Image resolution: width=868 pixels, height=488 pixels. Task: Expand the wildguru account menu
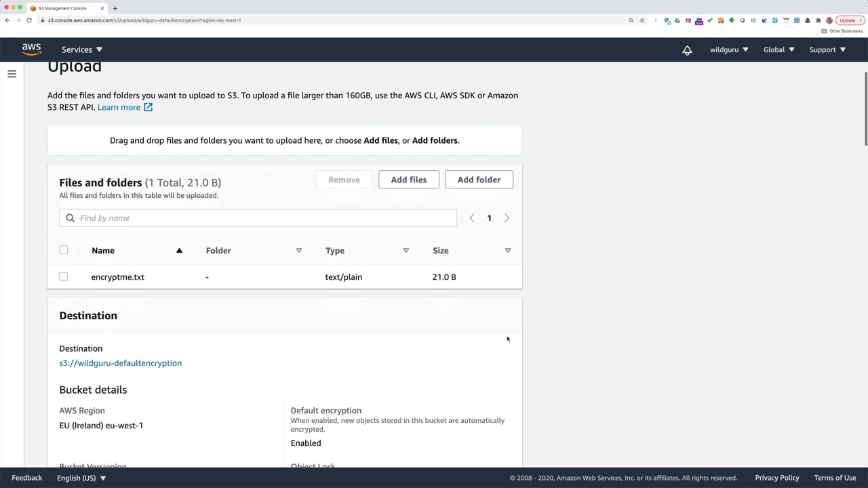729,49
